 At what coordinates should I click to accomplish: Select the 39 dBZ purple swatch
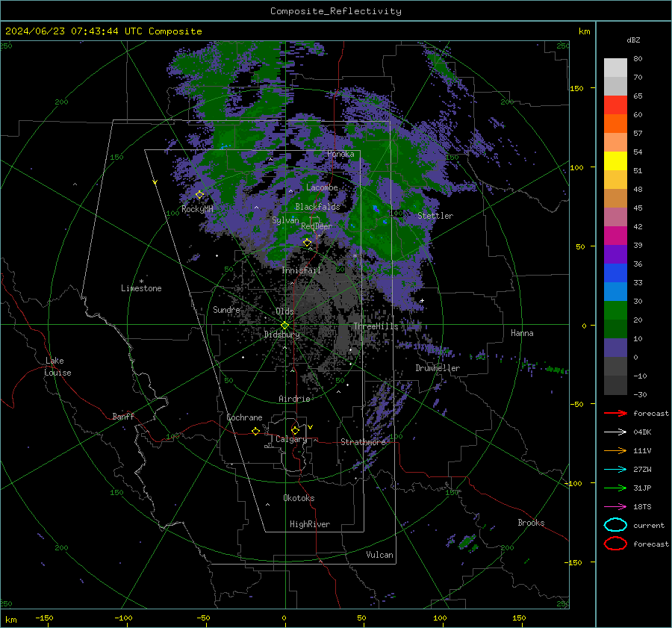pyautogui.click(x=615, y=254)
